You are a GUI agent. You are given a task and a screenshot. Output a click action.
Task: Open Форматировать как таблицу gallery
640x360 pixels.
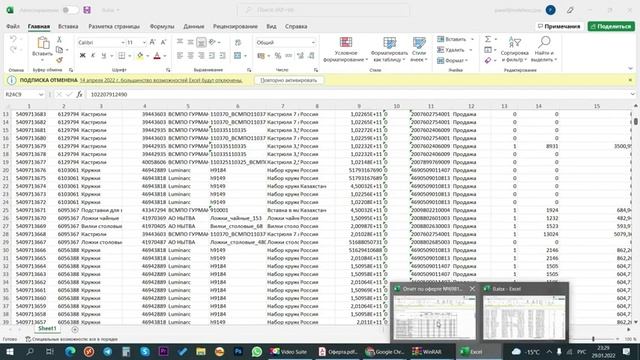[389, 50]
